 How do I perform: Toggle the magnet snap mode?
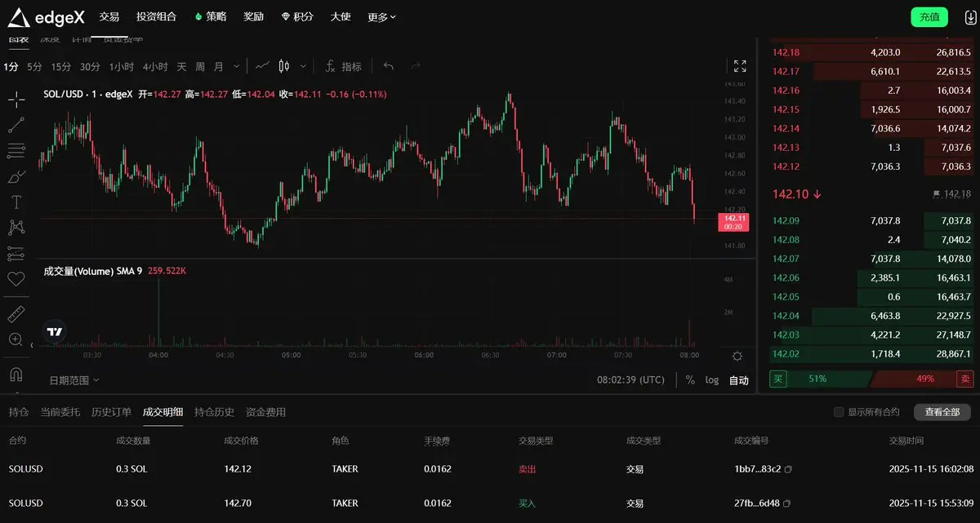tap(16, 375)
